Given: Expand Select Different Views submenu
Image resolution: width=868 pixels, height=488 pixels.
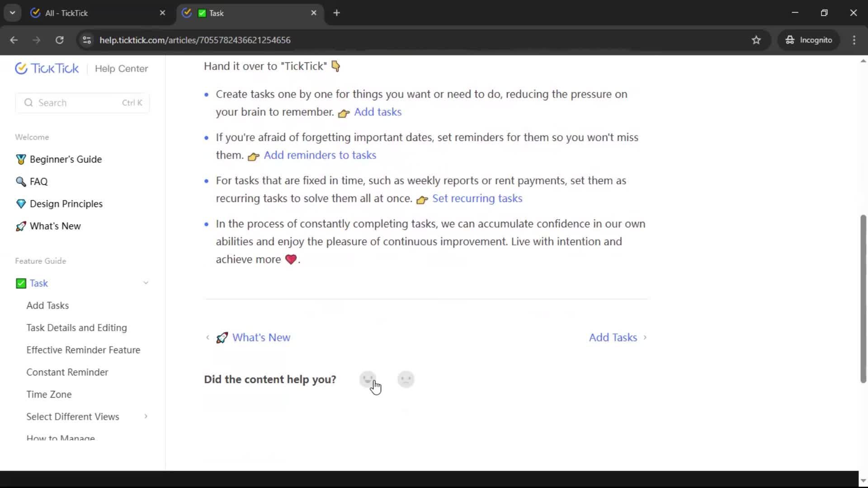Looking at the screenshot, I should tap(146, 416).
